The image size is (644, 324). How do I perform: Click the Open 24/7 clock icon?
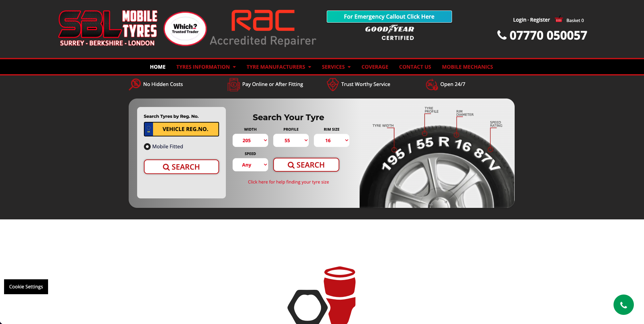(432, 84)
